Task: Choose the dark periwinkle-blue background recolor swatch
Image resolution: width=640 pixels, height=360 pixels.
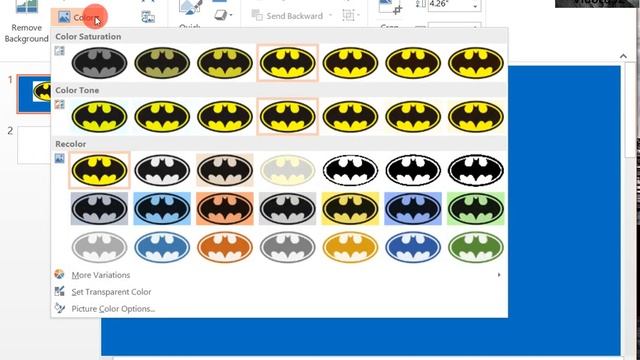Action: click(x=413, y=209)
